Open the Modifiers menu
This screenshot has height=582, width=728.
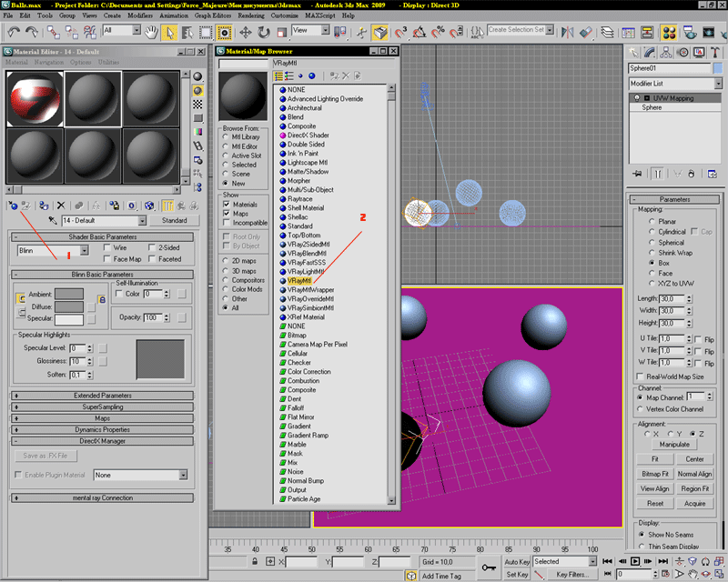click(x=140, y=15)
